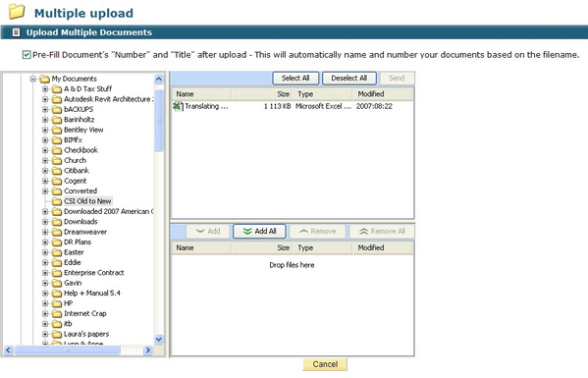
Task: Click the vertical scrollbar thumb of folder tree
Action: [159, 120]
